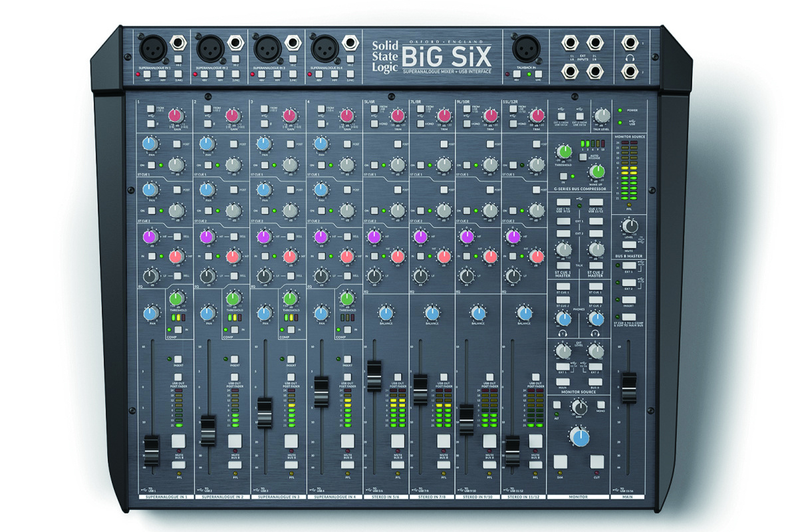Touch channel 2 purple HF EQ knob
Viewport: 798px width, 532px height.
(207, 237)
